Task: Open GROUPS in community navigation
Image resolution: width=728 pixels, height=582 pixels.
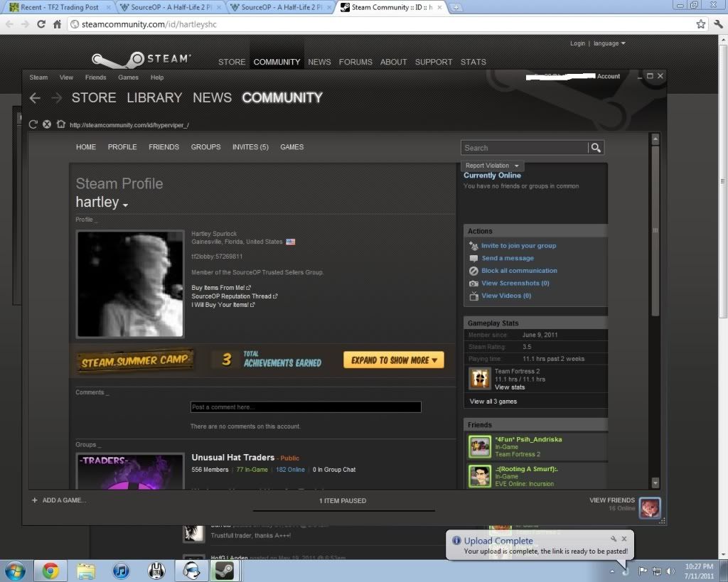Action: pos(205,147)
